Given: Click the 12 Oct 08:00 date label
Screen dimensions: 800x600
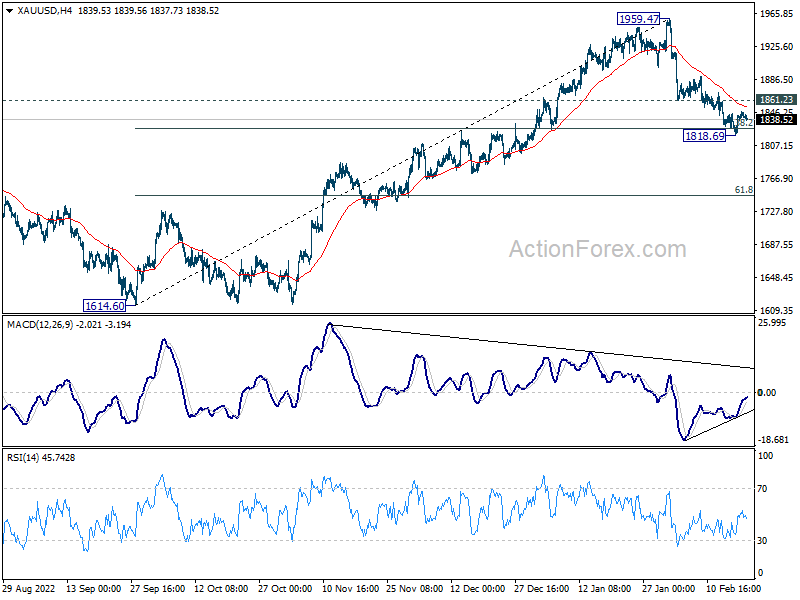Looking at the screenshot, I should point(221,589).
